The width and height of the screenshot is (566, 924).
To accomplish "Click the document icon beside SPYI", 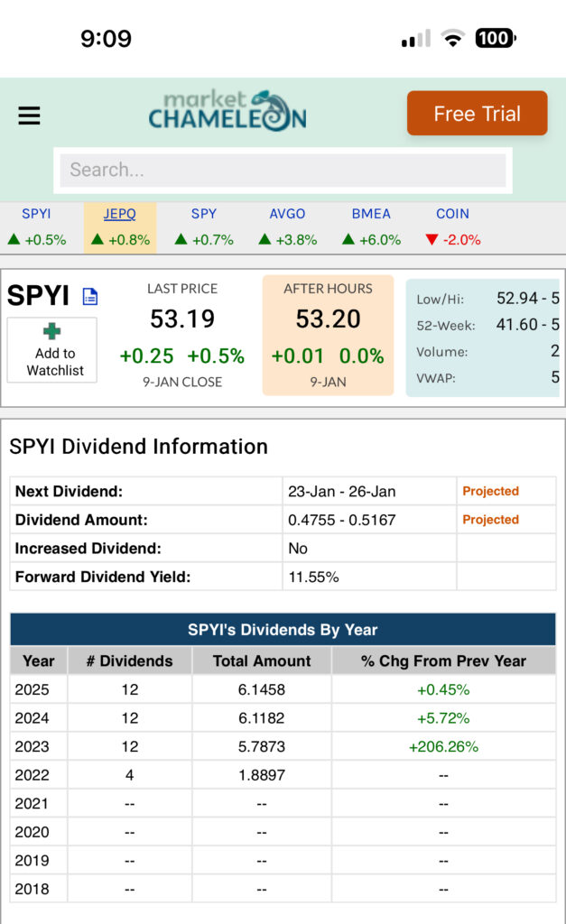I will tap(90, 296).
